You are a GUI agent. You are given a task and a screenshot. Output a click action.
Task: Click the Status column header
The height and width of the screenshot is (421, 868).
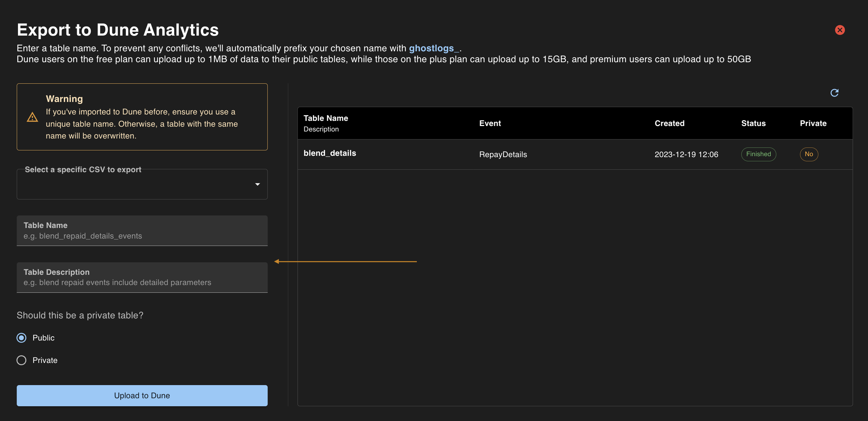[x=753, y=123]
